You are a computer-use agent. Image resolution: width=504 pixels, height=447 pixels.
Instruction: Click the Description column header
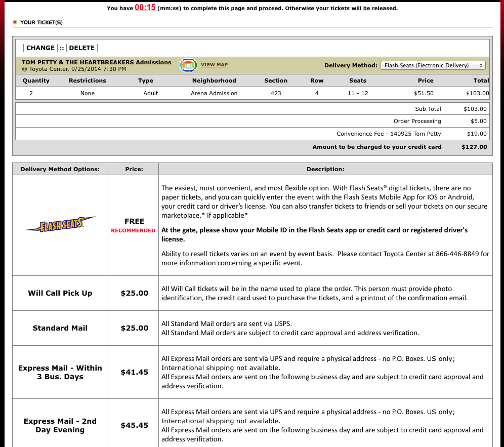tap(325, 169)
